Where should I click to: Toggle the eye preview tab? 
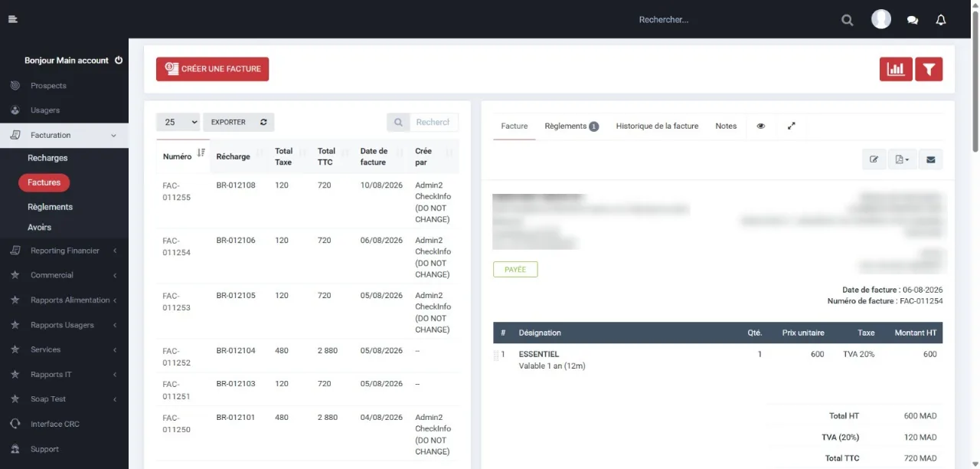(x=761, y=126)
